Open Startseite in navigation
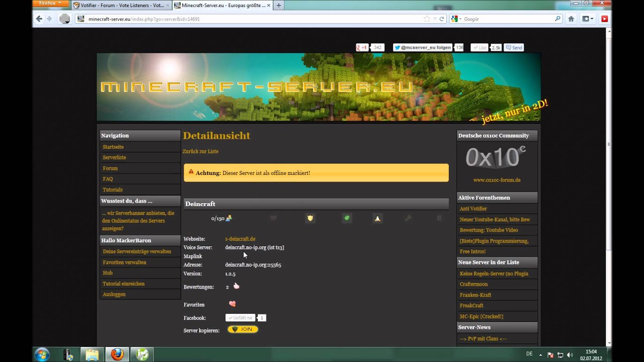This screenshot has height=362, width=644. [113, 147]
